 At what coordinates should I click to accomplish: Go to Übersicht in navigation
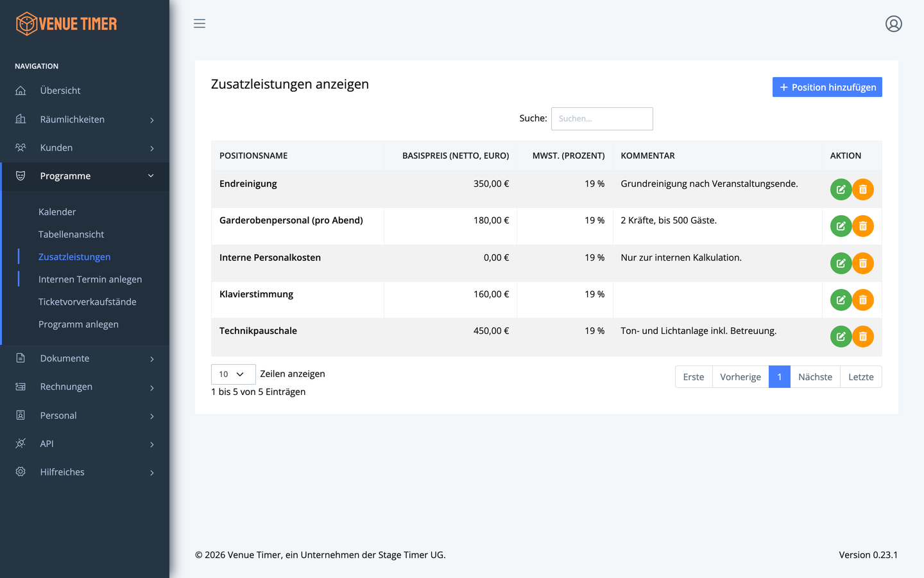point(60,91)
